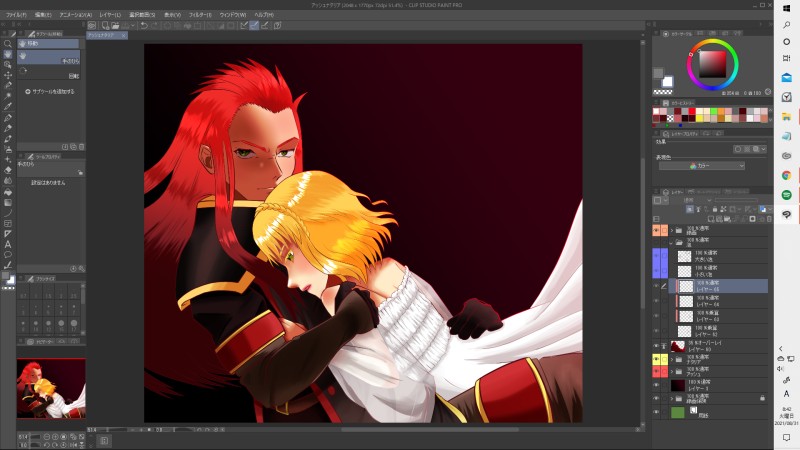This screenshot has width=800, height=450.
Task: Click the New document icon
Action: 105,26
